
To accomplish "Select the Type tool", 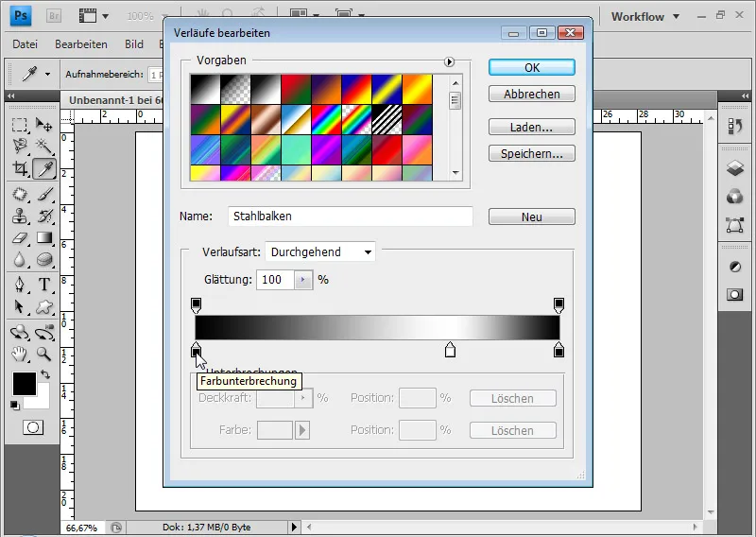I will click(x=43, y=285).
